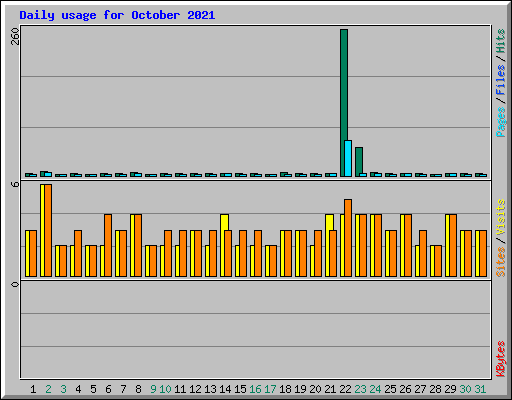Click the orange Sites bar for day 2

point(48,230)
